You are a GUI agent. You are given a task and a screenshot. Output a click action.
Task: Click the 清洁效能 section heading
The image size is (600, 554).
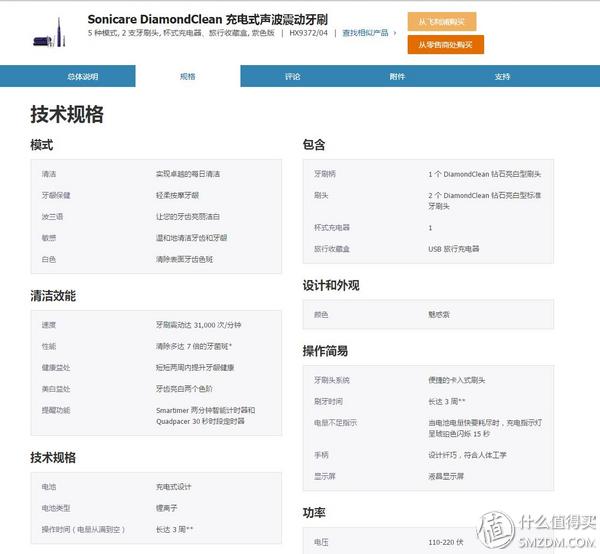(53, 296)
